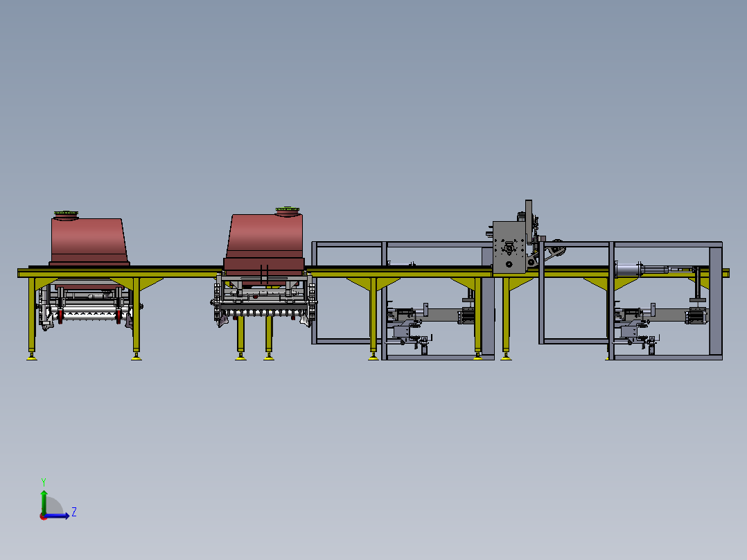The height and width of the screenshot is (560, 747).
Task: Pick the green cap on the second hopper
Action: point(288,209)
